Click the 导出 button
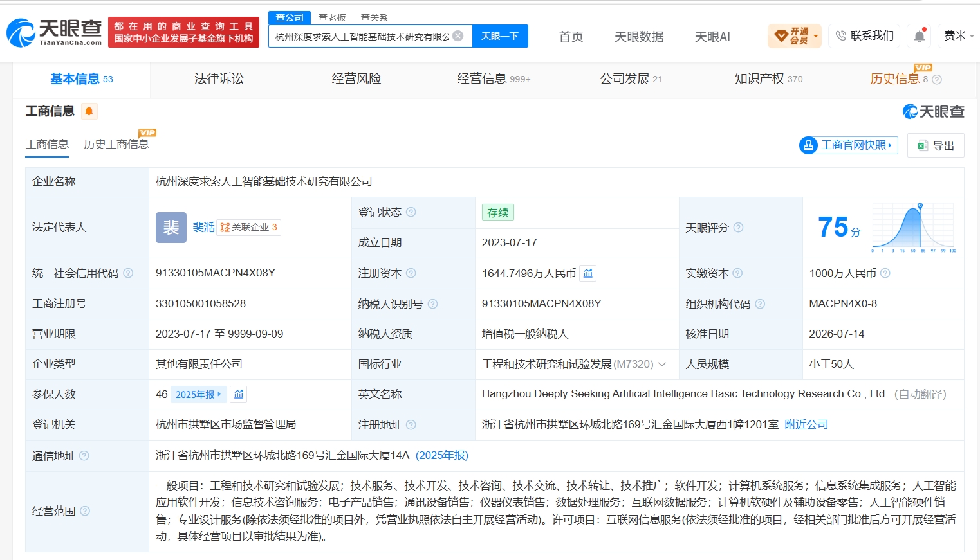Image resolution: width=980 pixels, height=560 pixels. [936, 145]
